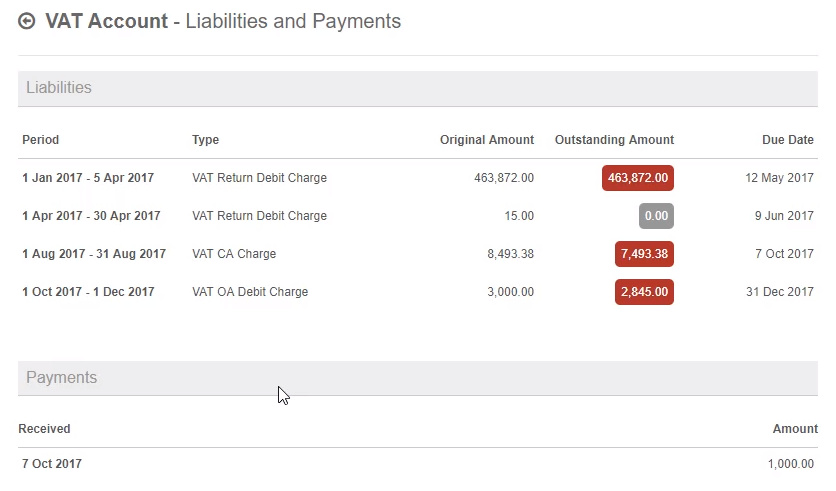Click the back arrow icon beside VAT Account
Image resolution: width=836 pixels, height=491 pixels.
[x=27, y=21]
